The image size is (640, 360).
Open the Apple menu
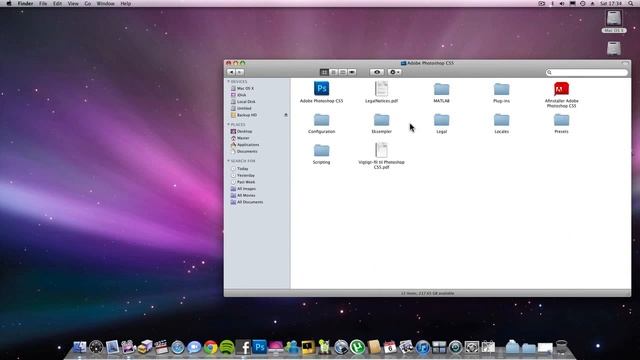coord(9,3)
